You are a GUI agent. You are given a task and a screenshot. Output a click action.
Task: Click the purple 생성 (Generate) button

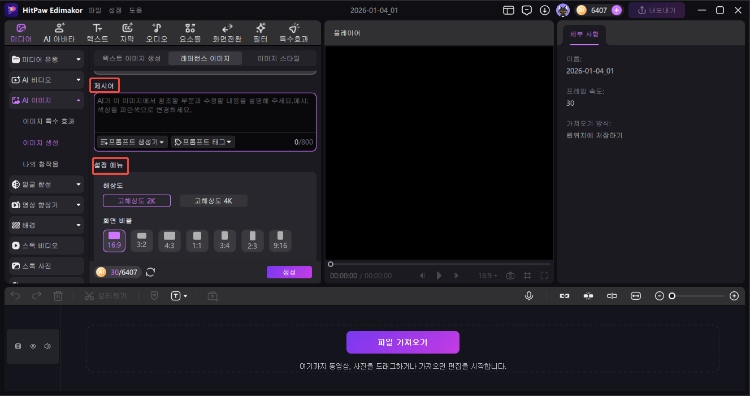289,272
